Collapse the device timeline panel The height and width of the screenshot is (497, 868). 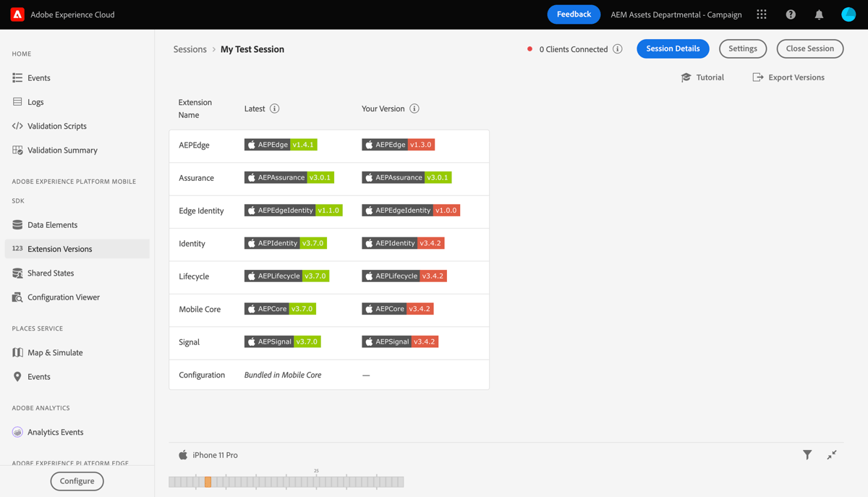(831, 454)
